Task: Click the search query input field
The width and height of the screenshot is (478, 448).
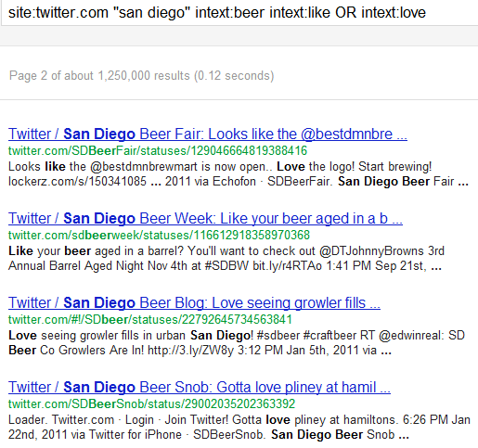Action: coord(239,13)
